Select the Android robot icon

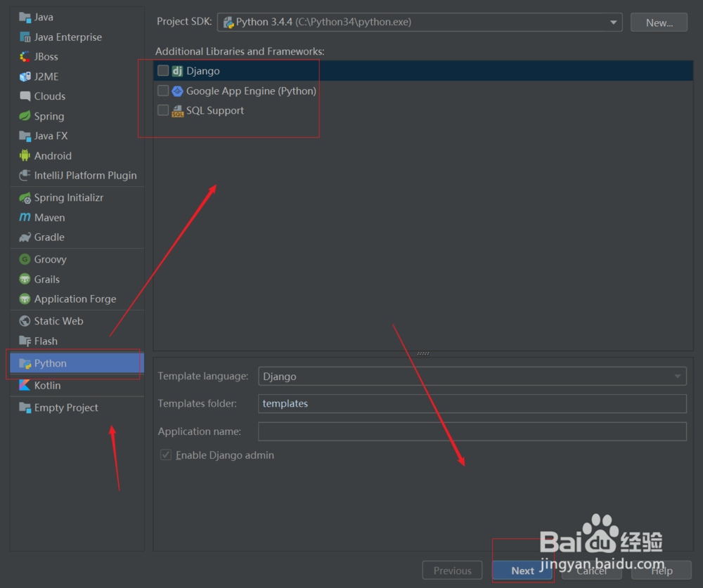(25, 155)
